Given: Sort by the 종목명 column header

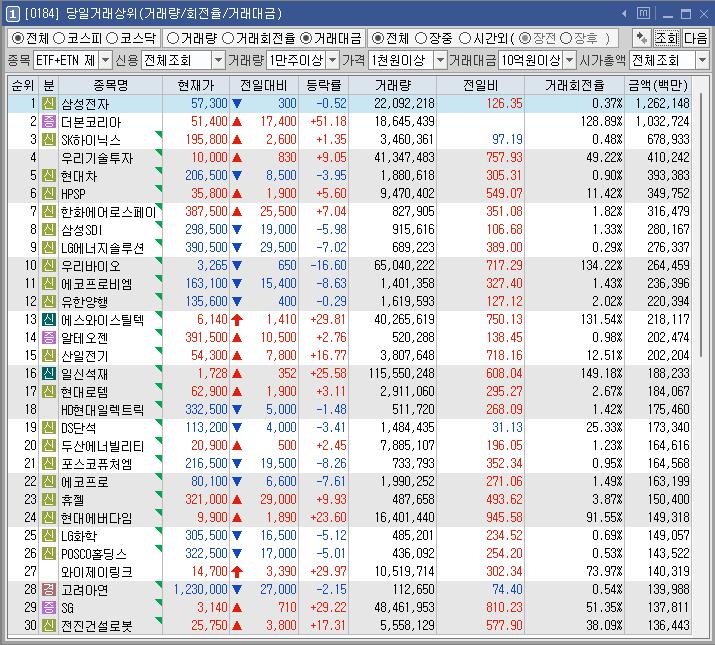Looking at the screenshot, I should pyautogui.click(x=110, y=85).
